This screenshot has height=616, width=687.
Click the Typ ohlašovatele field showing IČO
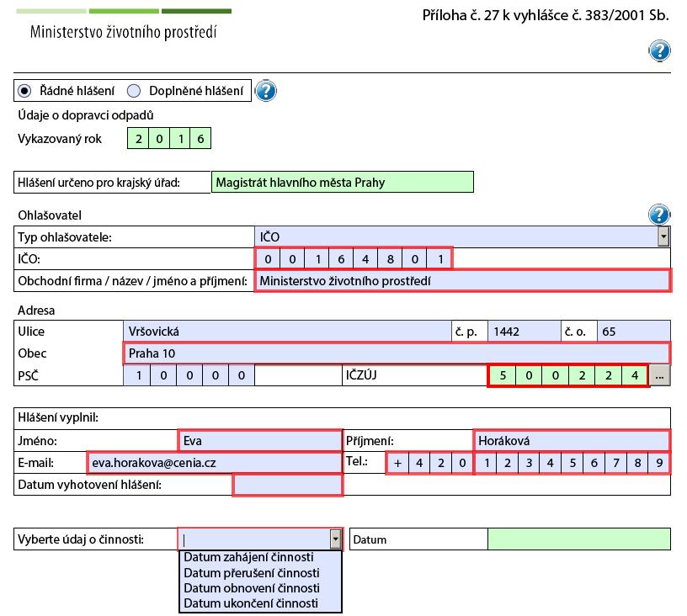[456, 236]
